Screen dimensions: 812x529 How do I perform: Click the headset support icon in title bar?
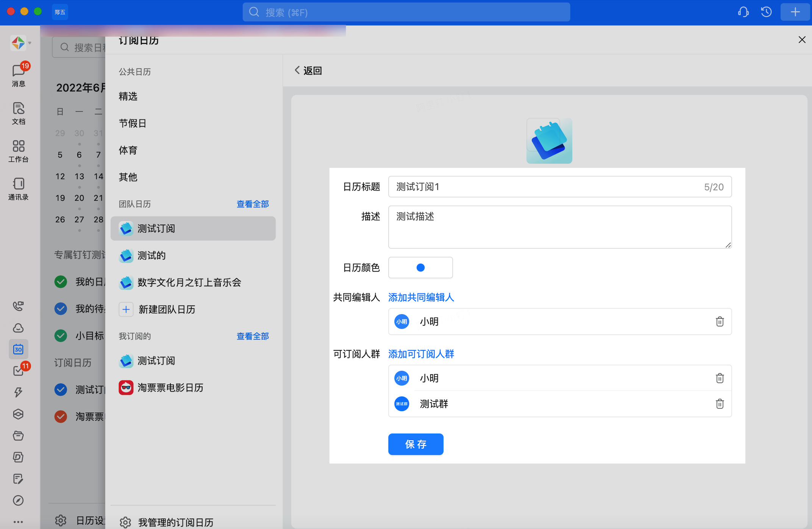pos(743,12)
